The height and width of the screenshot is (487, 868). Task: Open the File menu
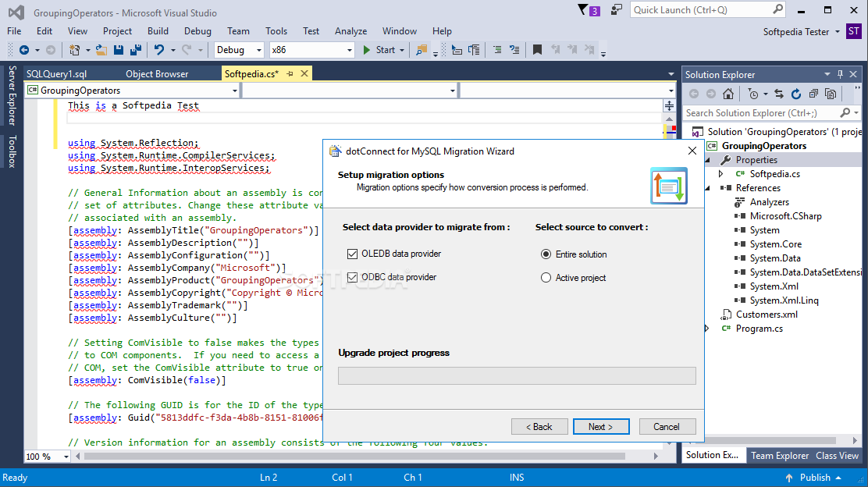tap(14, 31)
